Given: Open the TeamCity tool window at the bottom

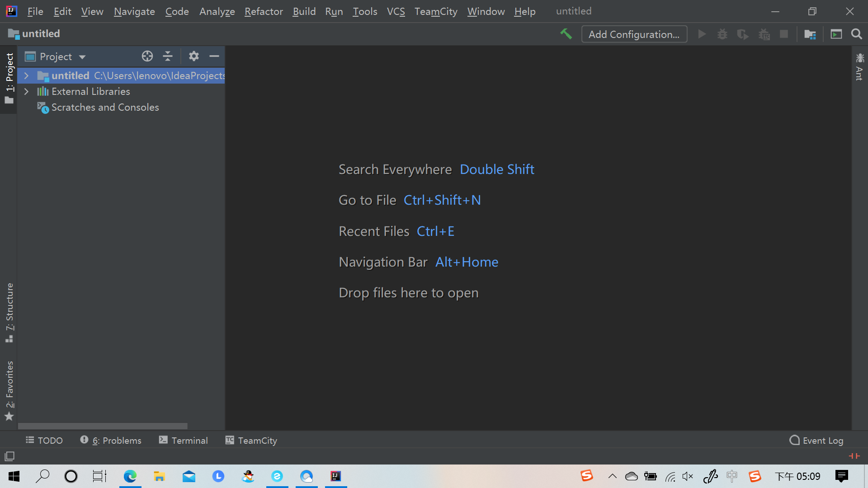Looking at the screenshot, I should coord(251,440).
